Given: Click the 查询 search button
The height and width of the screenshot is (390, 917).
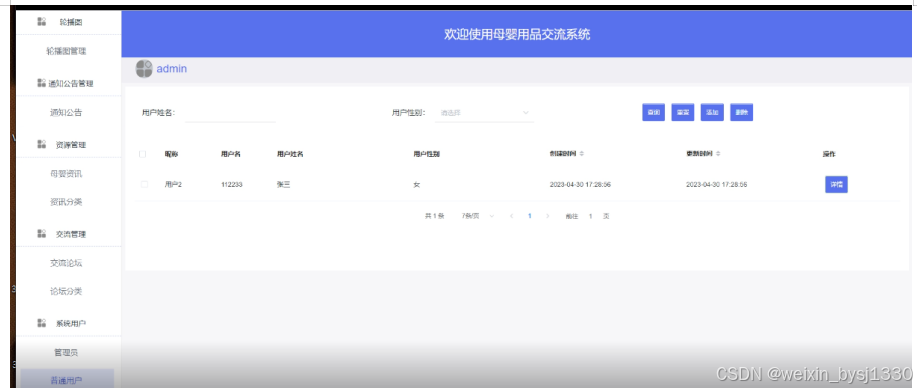Looking at the screenshot, I should (x=653, y=112).
